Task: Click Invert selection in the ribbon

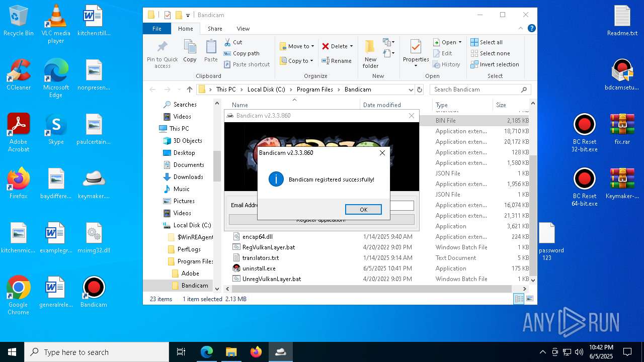Action: [495, 64]
